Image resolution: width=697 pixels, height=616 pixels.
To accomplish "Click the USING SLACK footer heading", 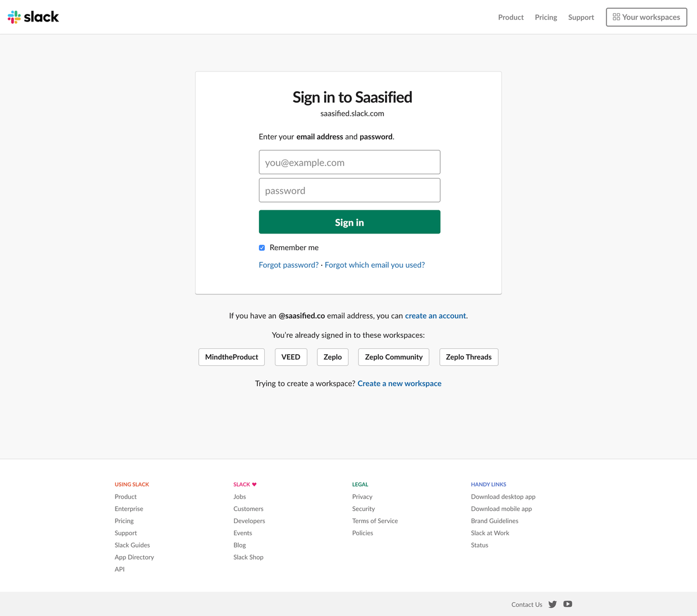I will point(132,484).
